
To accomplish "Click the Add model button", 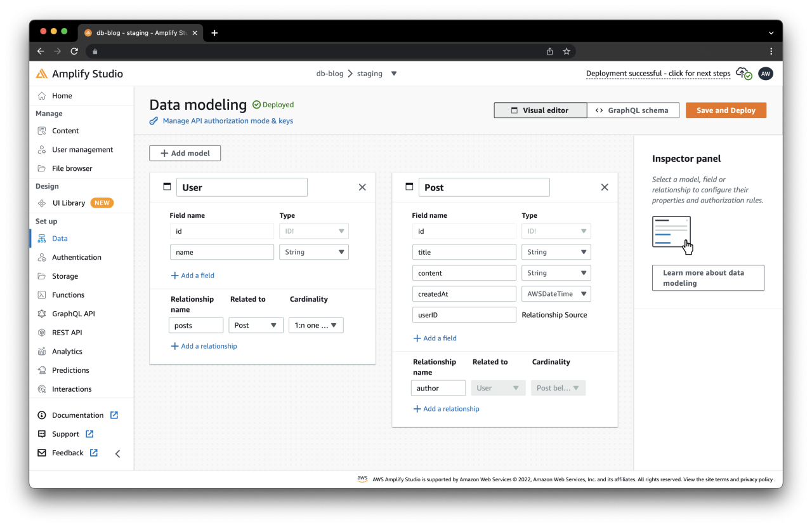I will (185, 153).
